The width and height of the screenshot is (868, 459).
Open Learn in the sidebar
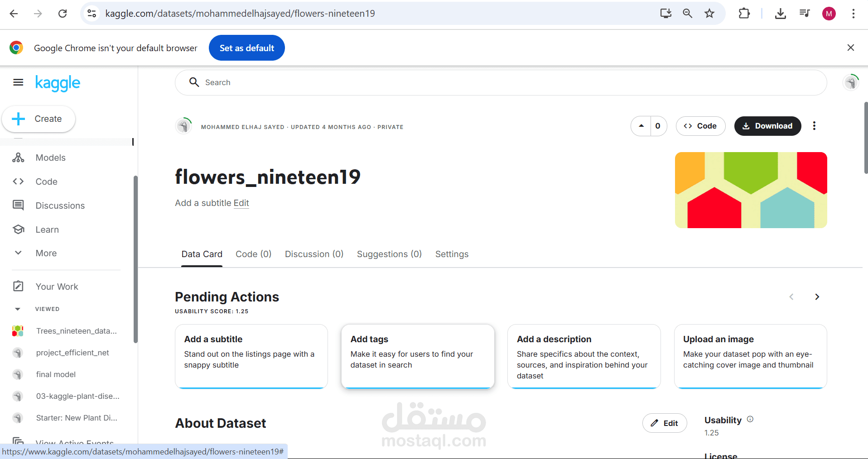47,229
